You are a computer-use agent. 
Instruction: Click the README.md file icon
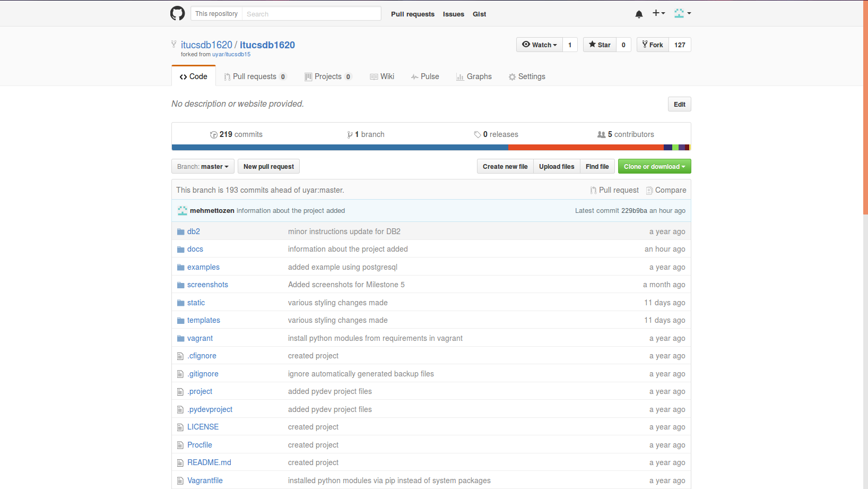[180, 463]
